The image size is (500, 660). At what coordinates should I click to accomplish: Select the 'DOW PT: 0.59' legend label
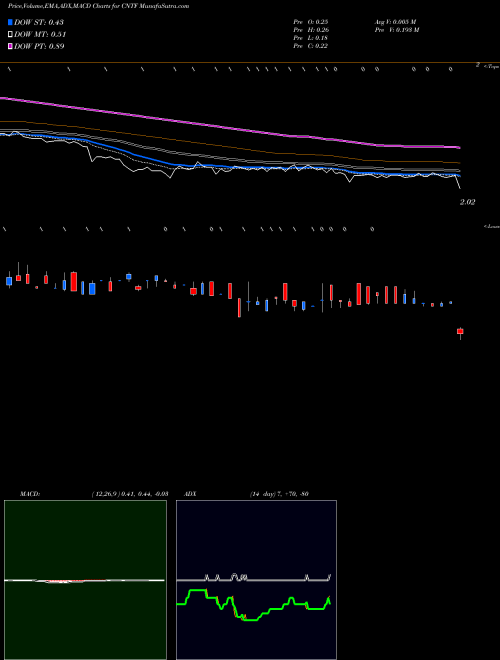[39, 46]
